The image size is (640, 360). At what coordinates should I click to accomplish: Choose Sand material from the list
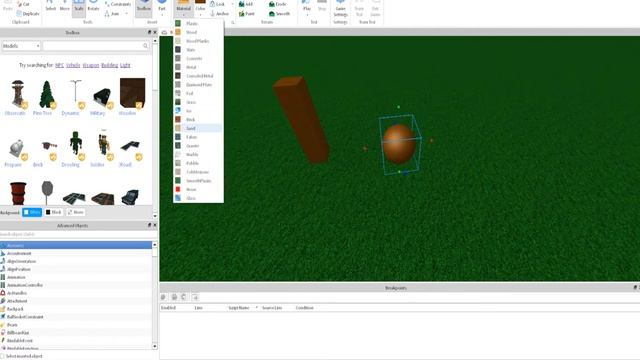coord(198,128)
